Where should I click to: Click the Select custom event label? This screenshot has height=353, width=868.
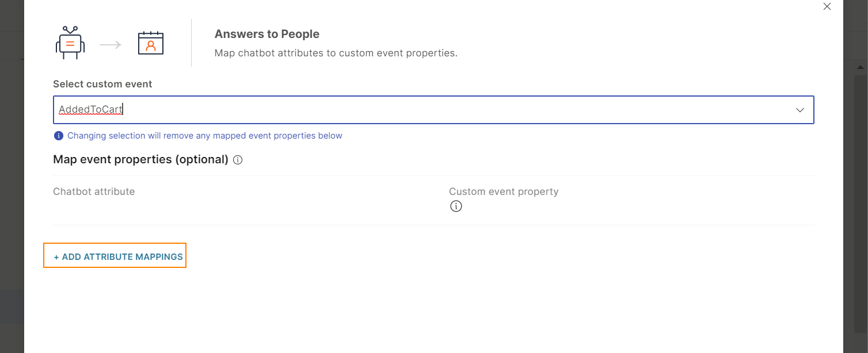(102, 84)
